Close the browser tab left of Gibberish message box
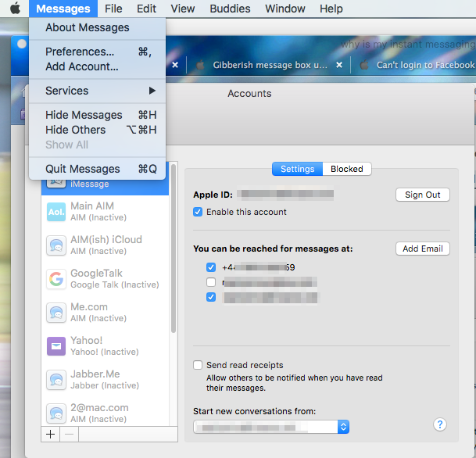Screen dimensions: 476x458 (175, 65)
